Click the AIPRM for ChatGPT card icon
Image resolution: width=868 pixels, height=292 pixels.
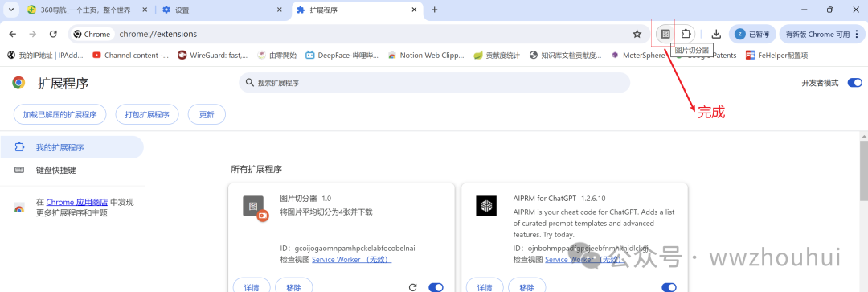pyautogui.click(x=486, y=206)
